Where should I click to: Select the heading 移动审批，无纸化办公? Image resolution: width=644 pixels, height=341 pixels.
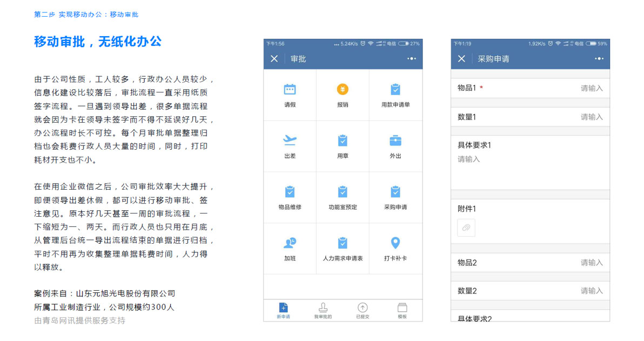pyautogui.click(x=98, y=42)
